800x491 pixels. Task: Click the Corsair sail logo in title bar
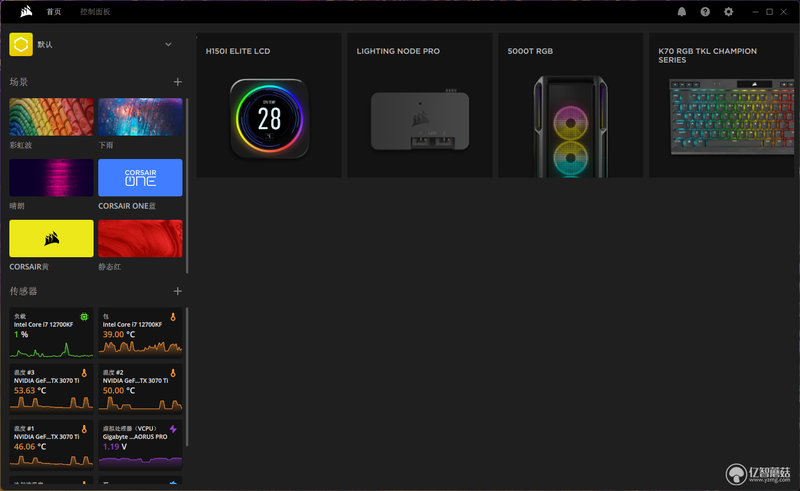26,11
